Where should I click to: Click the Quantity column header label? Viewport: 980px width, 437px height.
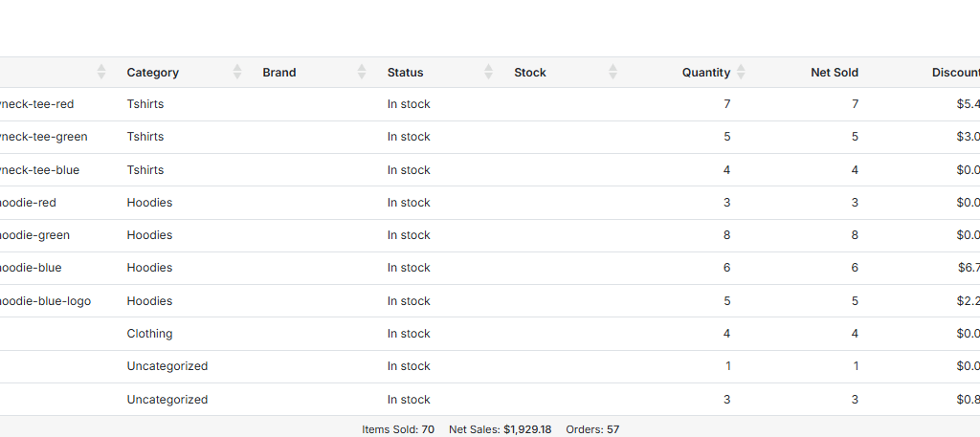tap(705, 73)
